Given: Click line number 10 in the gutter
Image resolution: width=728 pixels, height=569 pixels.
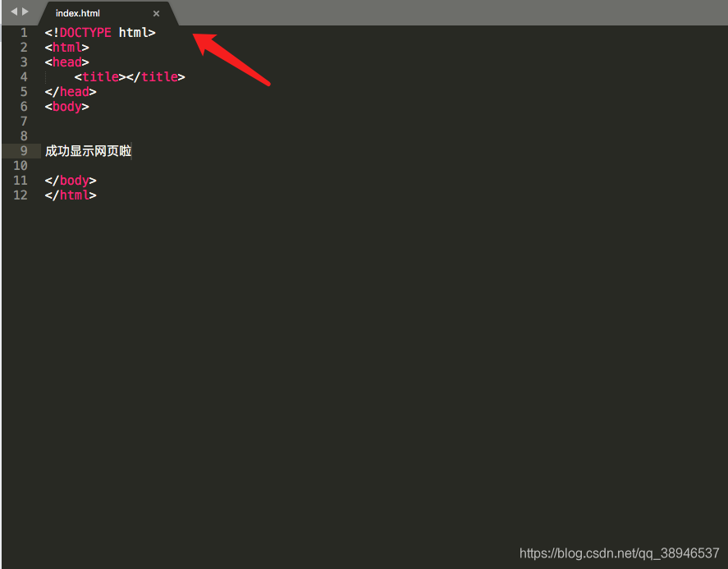Looking at the screenshot, I should [21, 166].
